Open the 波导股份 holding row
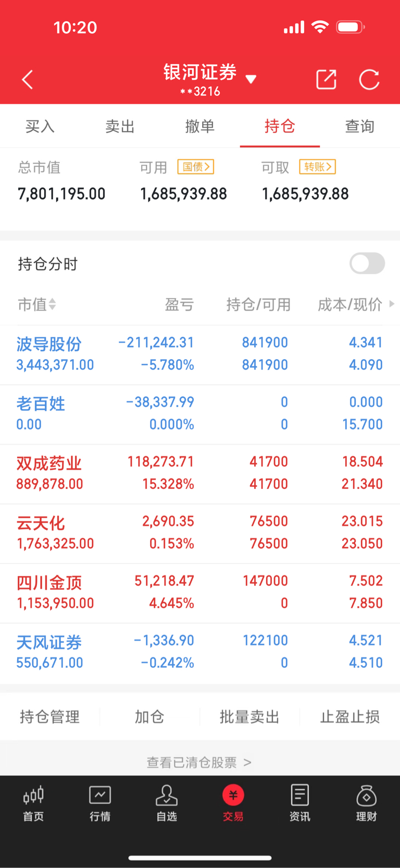Screen dimensions: 400x868 pos(200,354)
